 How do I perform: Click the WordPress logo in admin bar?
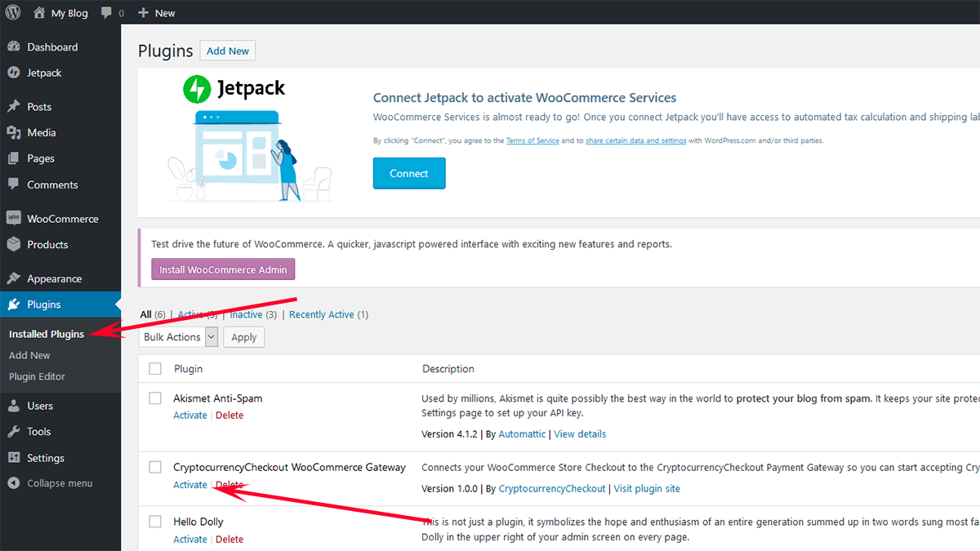point(14,12)
